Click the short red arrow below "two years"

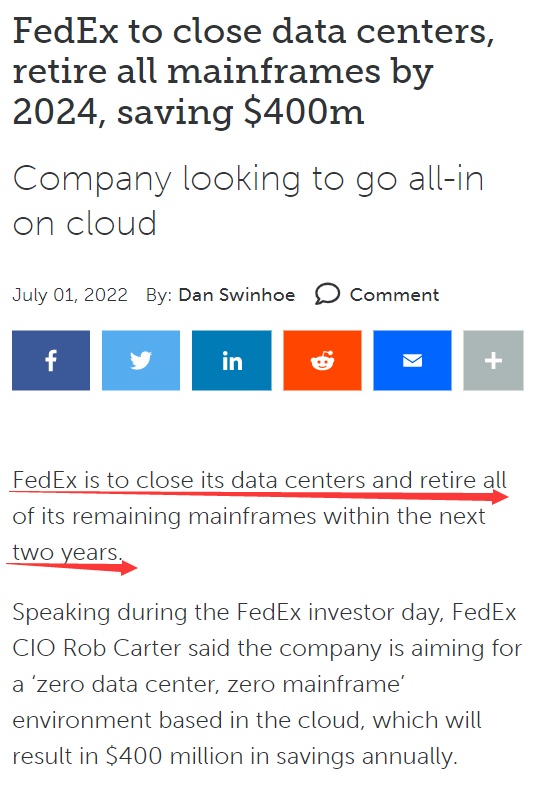72,567
